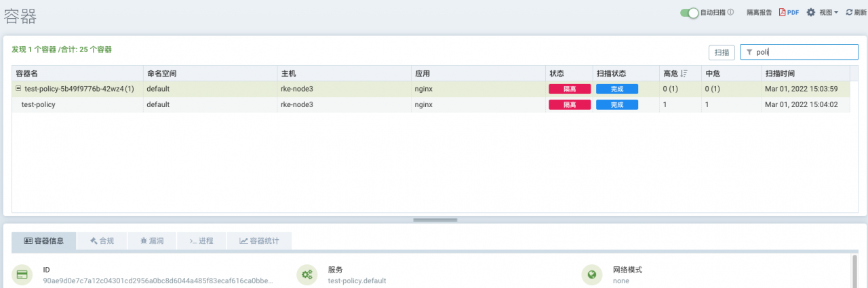Open the 隔离报告 link
Screen dimensions: 868x288
[x=759, y=12]
